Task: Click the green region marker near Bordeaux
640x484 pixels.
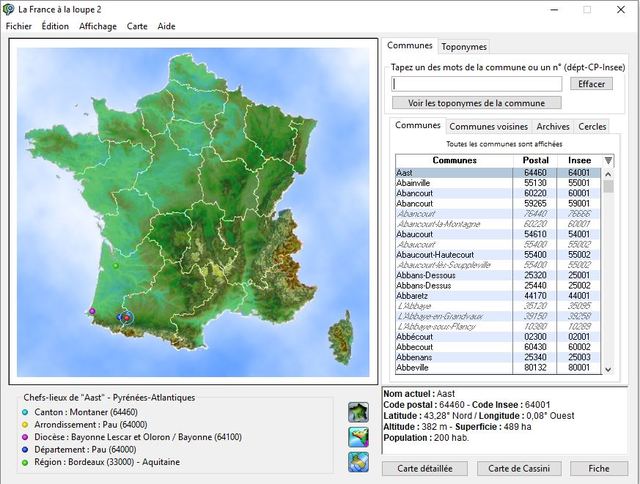Action: (116, 266)
